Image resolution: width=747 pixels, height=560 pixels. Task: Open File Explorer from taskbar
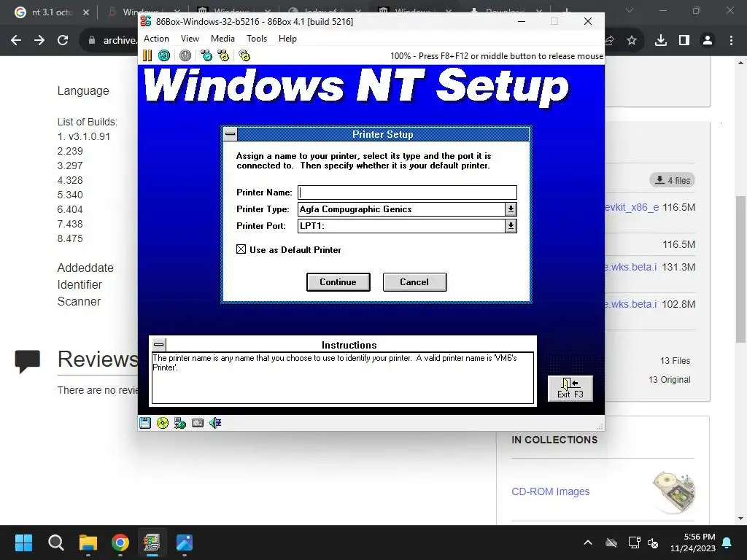tap(88, 542)
